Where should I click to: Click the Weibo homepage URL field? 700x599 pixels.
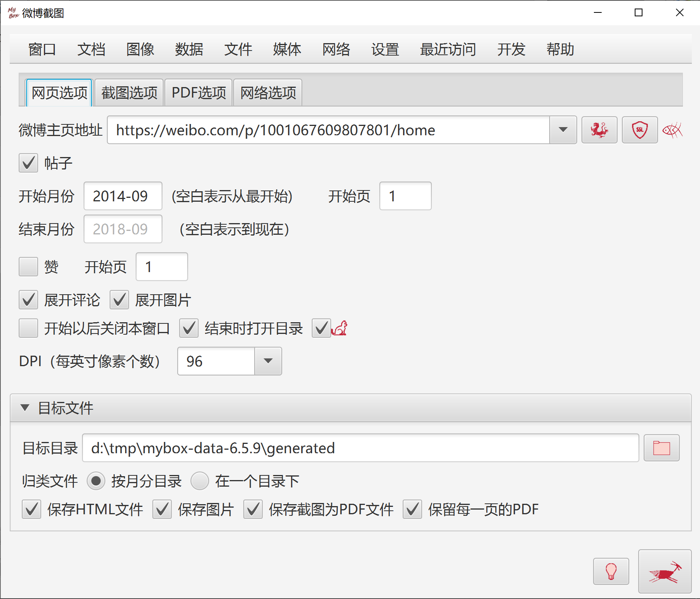click(328, 130)
